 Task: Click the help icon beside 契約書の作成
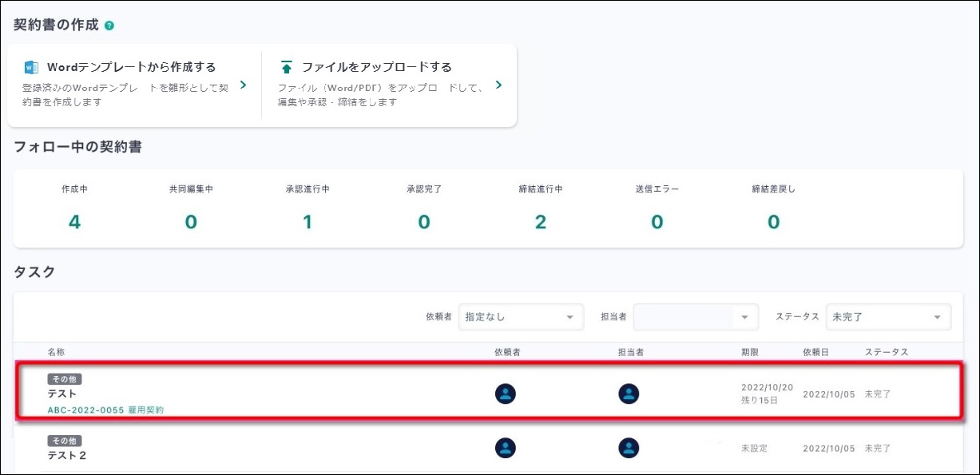pos(109,26)
